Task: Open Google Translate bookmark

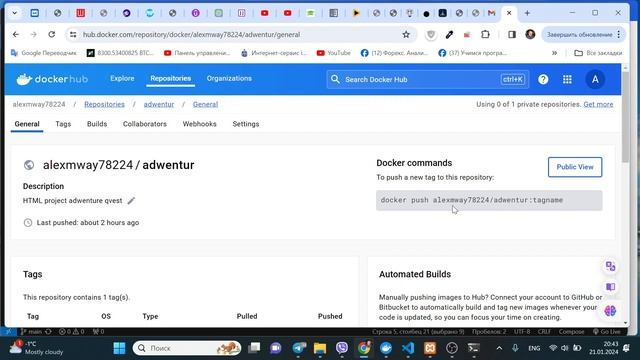Action: [44, 53]
